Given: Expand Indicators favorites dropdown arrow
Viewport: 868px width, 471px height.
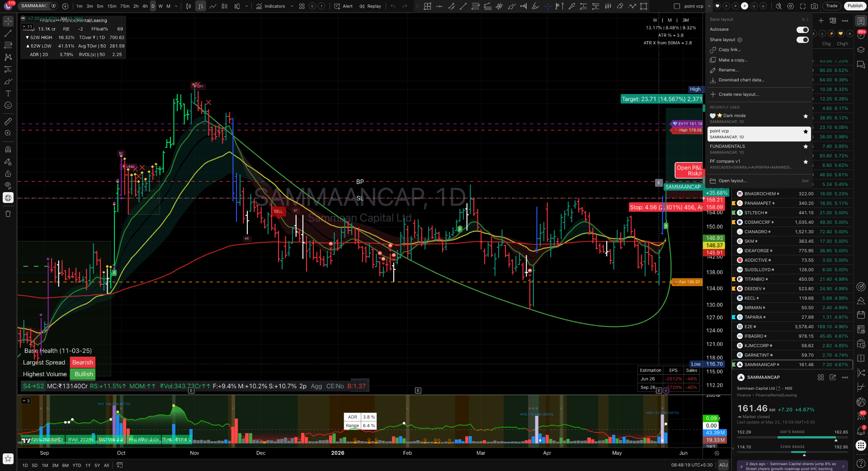Looking at the screenshot, I should pyautogui.click(x=292, y=6).
